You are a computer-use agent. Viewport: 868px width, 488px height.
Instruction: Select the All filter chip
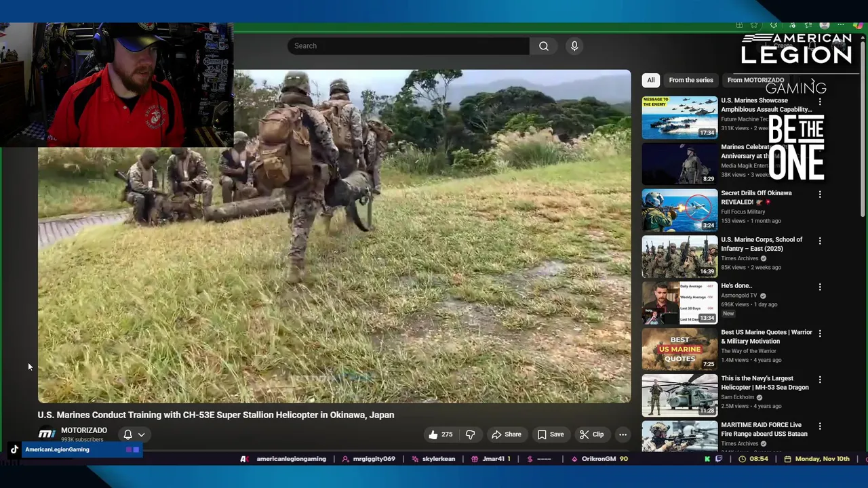click(x=651, y=80)
